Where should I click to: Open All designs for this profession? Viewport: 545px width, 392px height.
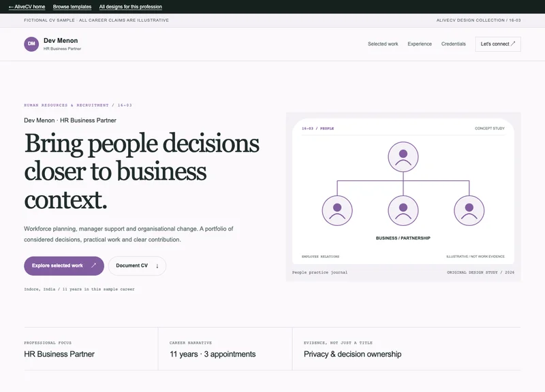click(130, 7)
